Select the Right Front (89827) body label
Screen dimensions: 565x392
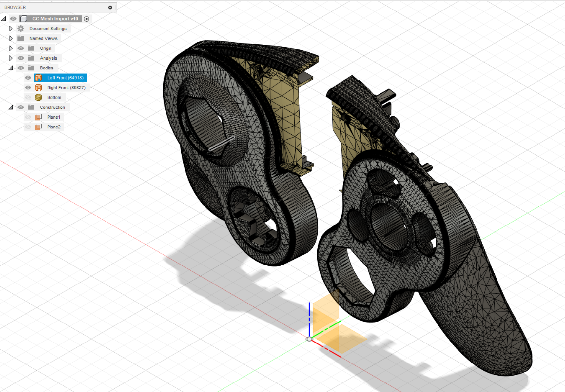(66, 88)
